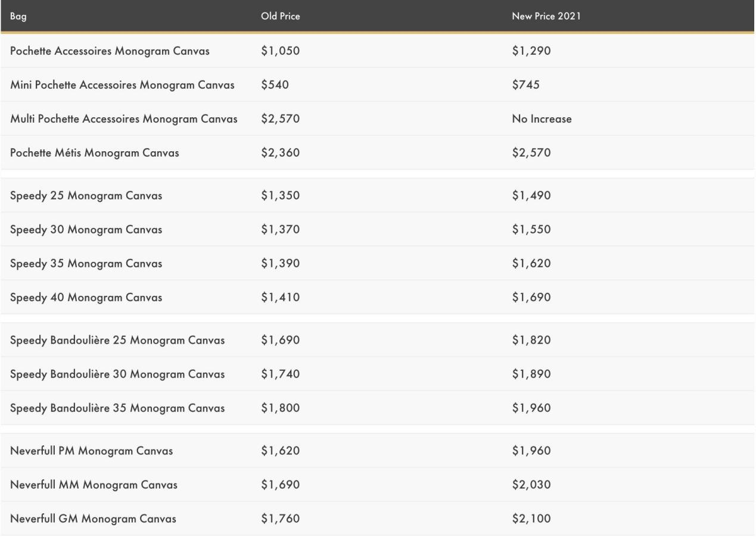Image resolution: width=756 pixels, height=537 pixels.
Task: Select the $2,030 new price cell
Action: (531, 485)
